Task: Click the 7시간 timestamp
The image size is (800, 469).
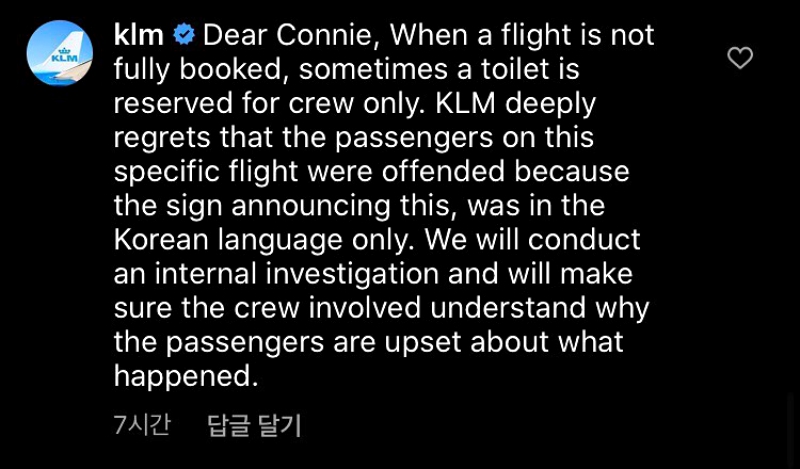Action: (x=142, y=426)
